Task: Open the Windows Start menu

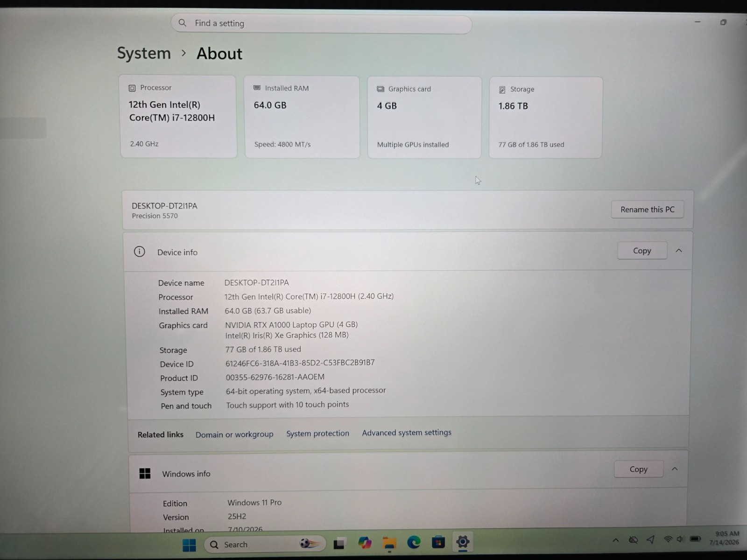Action: [189, 545]
